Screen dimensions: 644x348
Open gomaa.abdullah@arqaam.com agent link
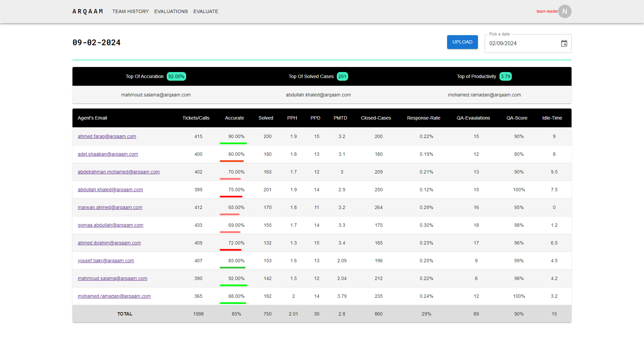click(x=110, y=225)
